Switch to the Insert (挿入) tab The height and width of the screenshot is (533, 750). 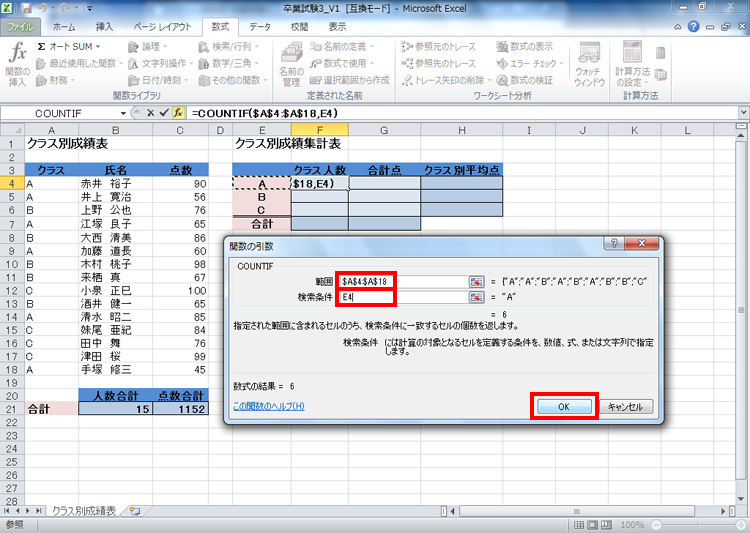(x=104, y=27)
